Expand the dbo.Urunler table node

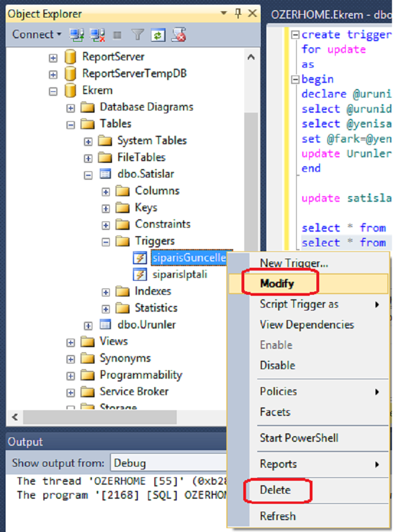[x=88, y=325]
